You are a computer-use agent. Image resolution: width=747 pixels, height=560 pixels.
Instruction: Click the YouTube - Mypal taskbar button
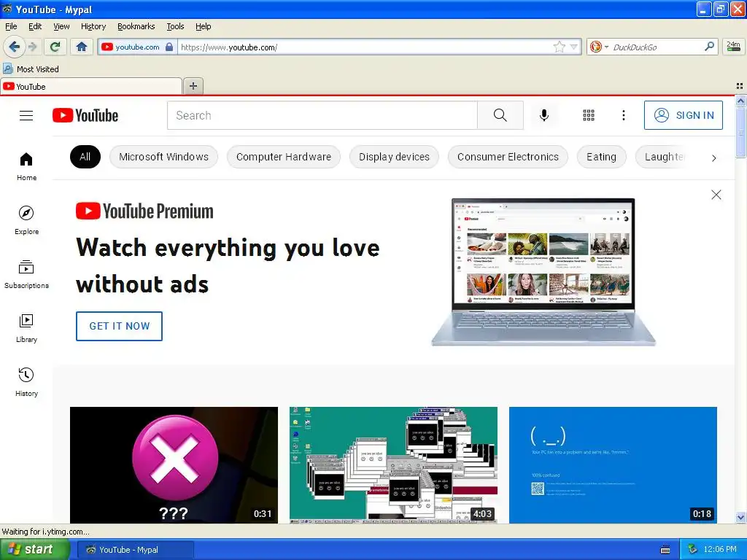136,550
